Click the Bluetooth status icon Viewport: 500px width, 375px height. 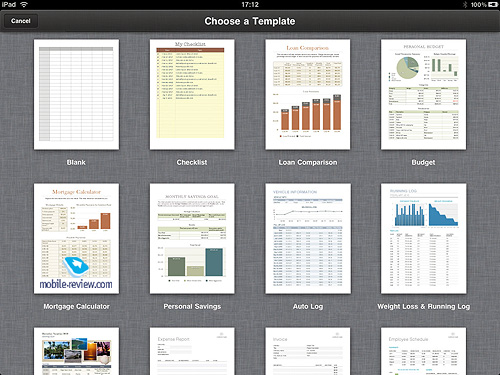(x=465, y=5)
